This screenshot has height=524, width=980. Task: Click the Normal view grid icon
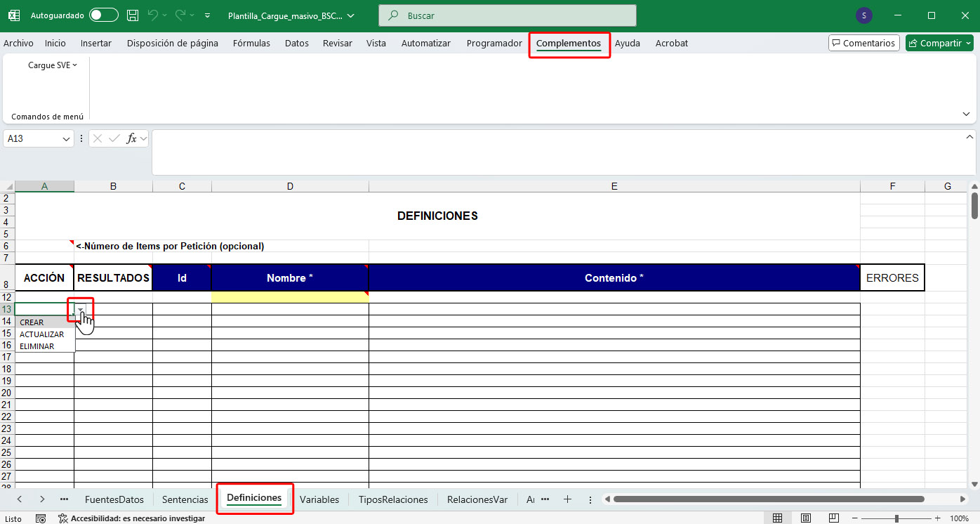click(778, 518)
